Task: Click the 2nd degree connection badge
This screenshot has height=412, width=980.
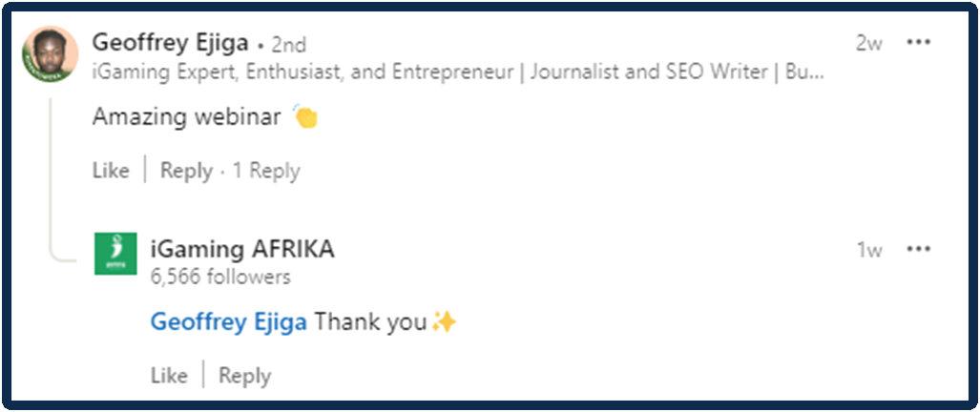Action: point(288,45)
